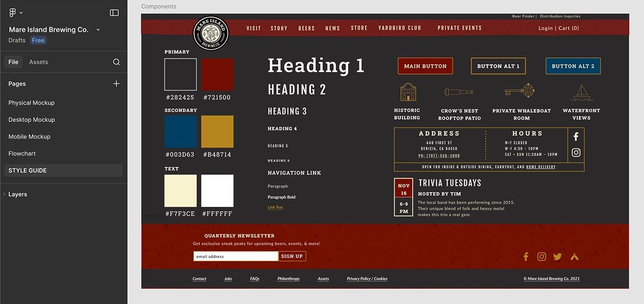This screenshot has width=644, height=304.
Task: Click the Instagram icon in address box
Action: [576, 153]
